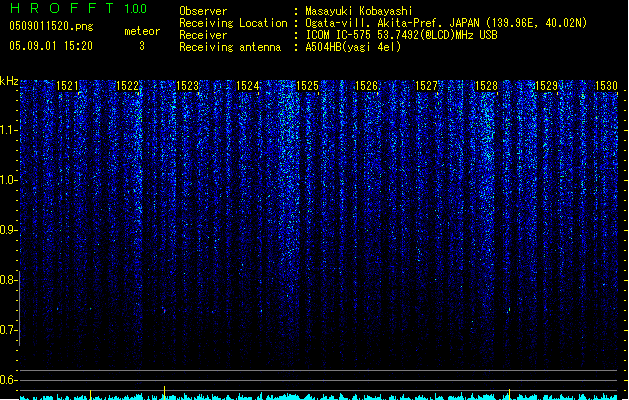Viewport: 629px width, 400px height.
Task: Click the 1524 time marker
Action: coord(248,86)
